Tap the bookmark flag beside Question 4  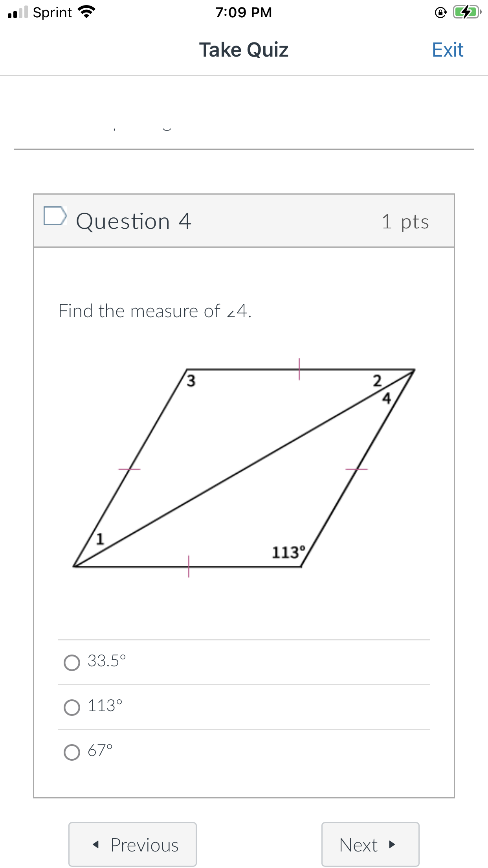(x=55, y=217)
